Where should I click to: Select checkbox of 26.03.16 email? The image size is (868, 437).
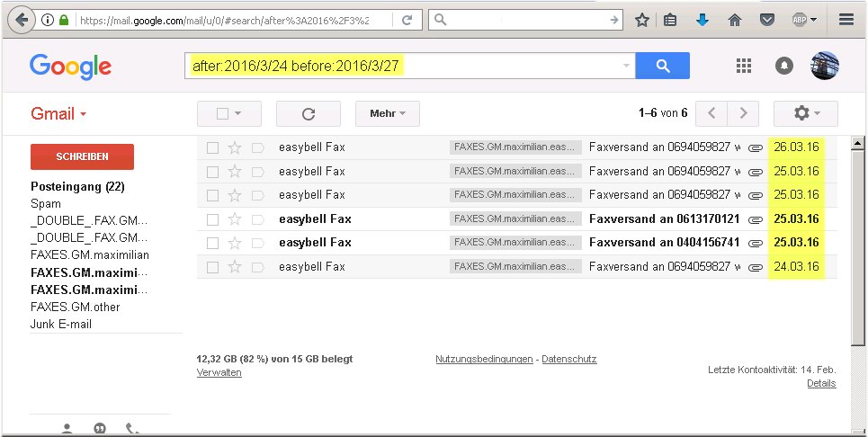click(212, 147)
